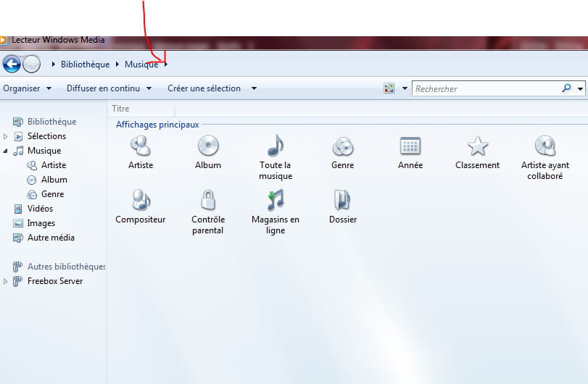Image resolution: width=588 pixels, height=384 pixels.
Task: Click the Windows Media Player title icon
Action: (x=3, y=40)
